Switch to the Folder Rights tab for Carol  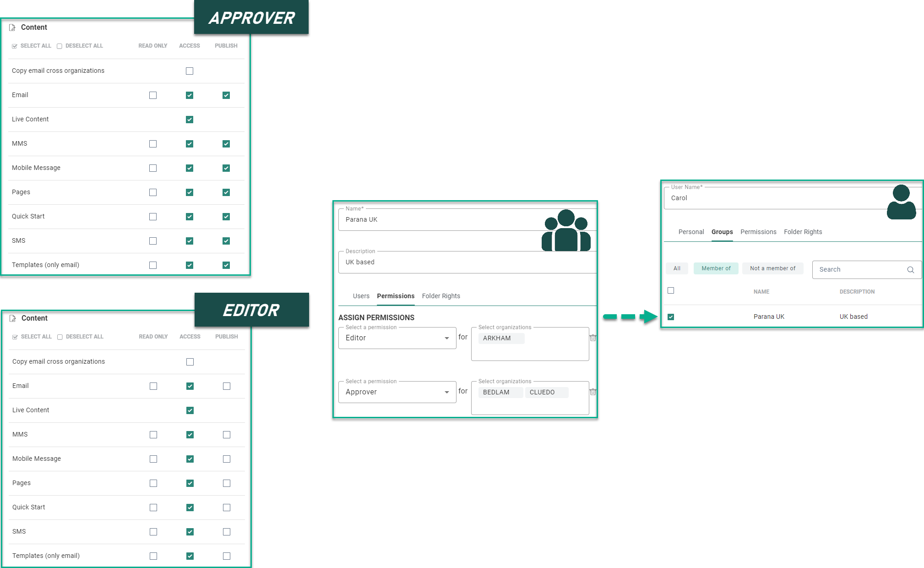click(803, 232)
